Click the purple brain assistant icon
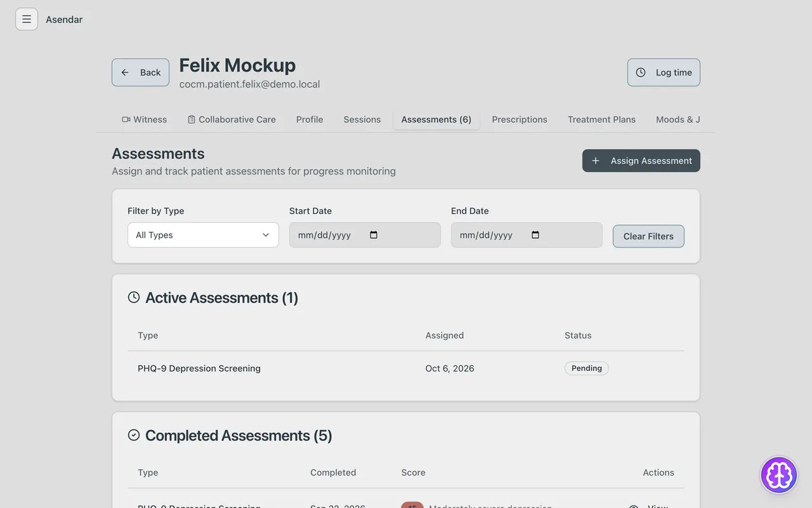 pyautogui.click(x=779, y=475)
